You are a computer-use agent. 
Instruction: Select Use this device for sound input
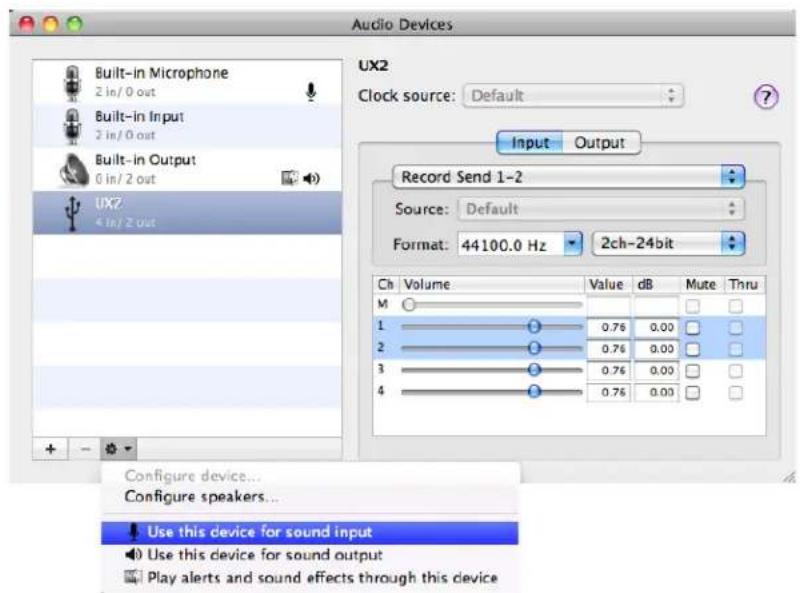[310, 532]
